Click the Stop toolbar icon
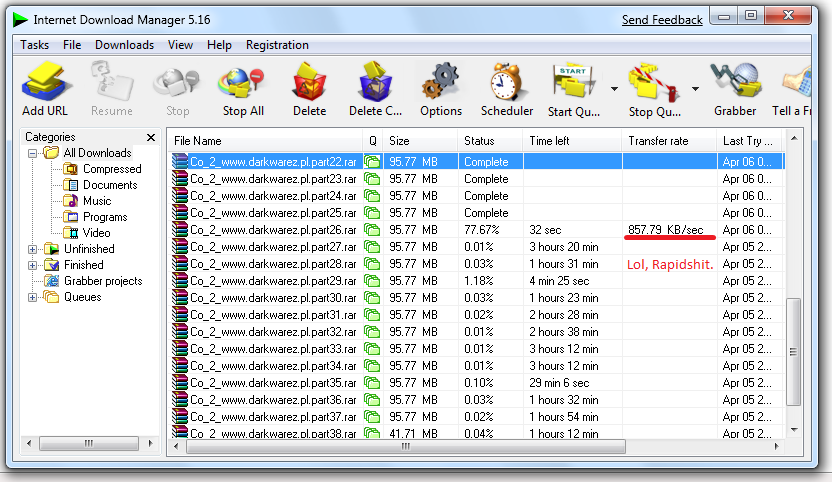832x482 pixels. (x=177, y=83)
